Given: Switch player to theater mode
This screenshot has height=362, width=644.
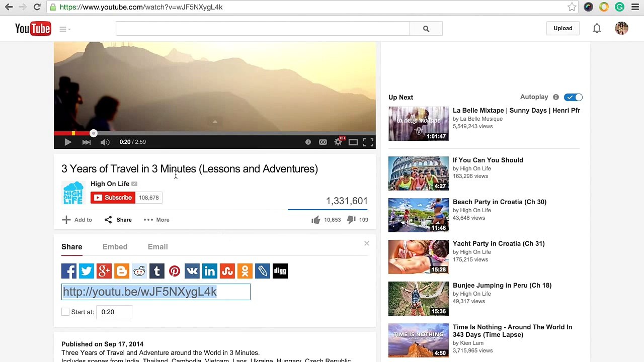Looking at the screenshot, I should point(353,142).
